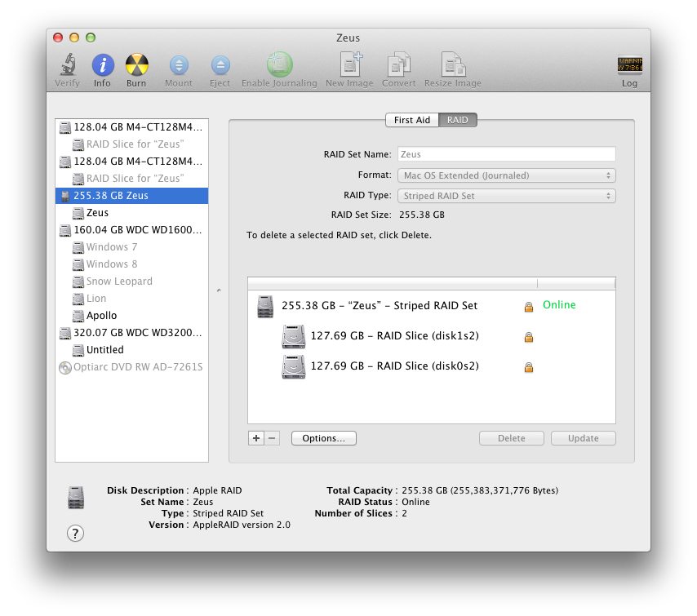Click the Resize Image icon
697x616 pixels.
point(453,65)
